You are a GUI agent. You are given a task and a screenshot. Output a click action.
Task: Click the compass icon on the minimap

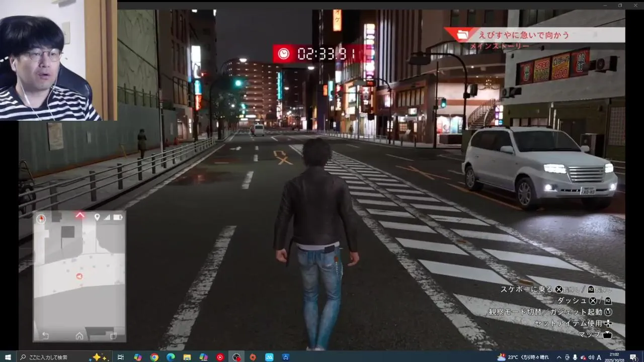(41, 219)
